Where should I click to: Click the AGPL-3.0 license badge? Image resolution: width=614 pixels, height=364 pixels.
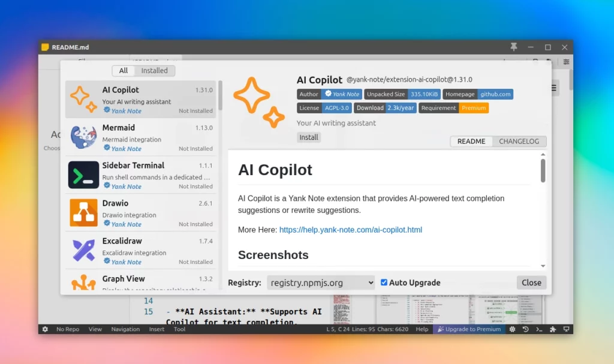pyautogui.click(x=337, y=108)
